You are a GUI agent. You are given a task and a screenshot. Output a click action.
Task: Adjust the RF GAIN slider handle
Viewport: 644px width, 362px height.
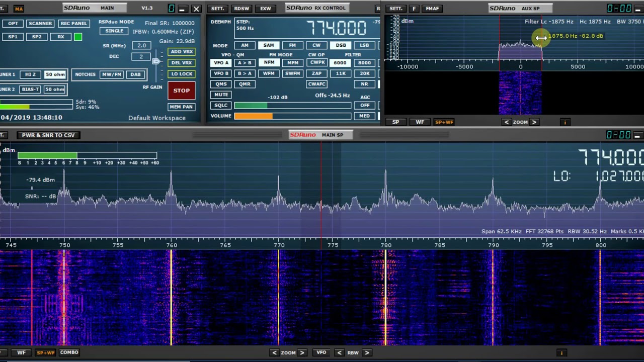(156, 61)
